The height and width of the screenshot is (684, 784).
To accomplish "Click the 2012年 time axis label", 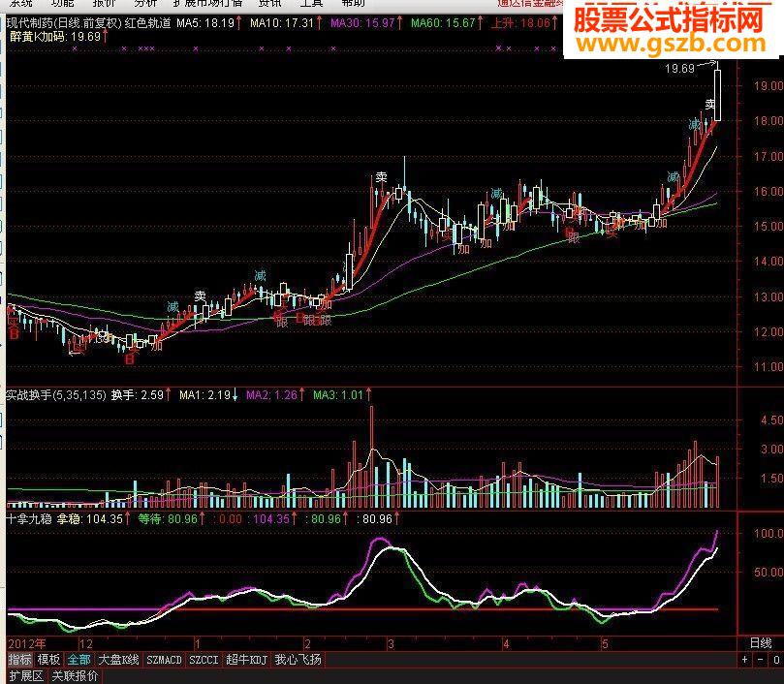I will pyautogui.click(x=27, y=643).
